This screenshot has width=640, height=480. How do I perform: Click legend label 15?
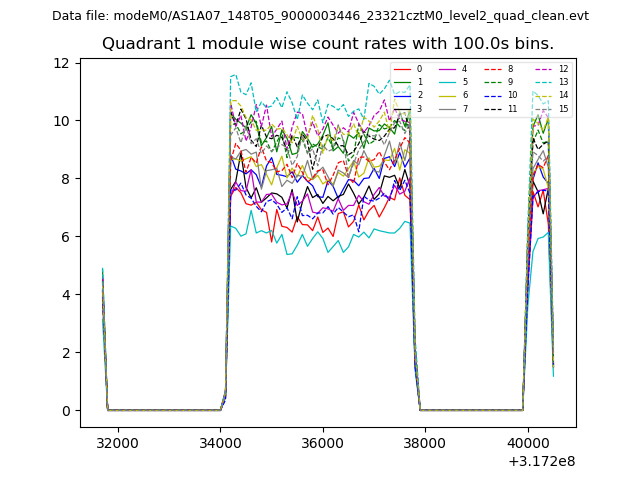562,108
